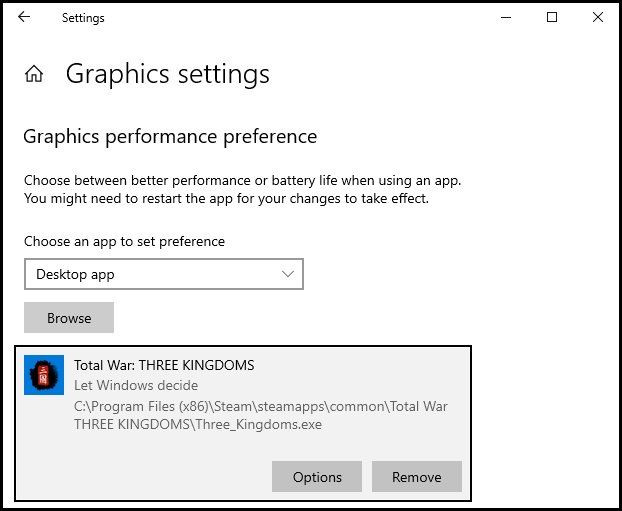This screenshot has width=622, height=511.
Task: Remove Total War: THREE KINGDOMS from the list
Action: pyautogui.click(x=417, y=476)
